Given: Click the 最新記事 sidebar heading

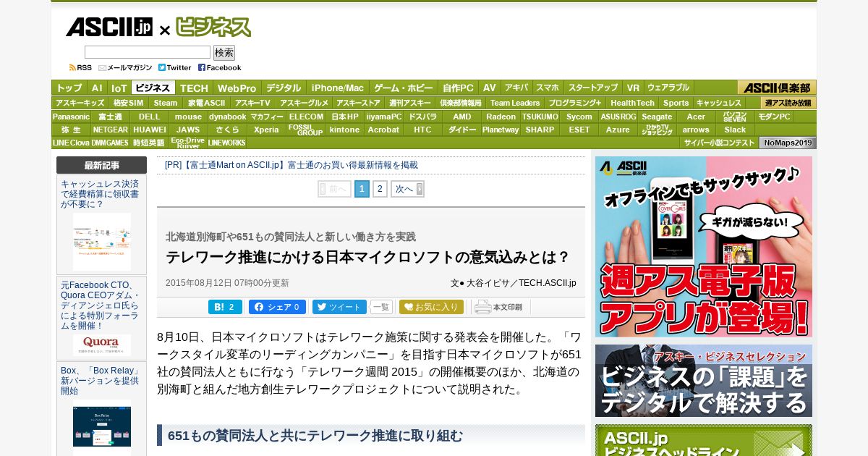Looking at the screenshot, I should (101, 165).
